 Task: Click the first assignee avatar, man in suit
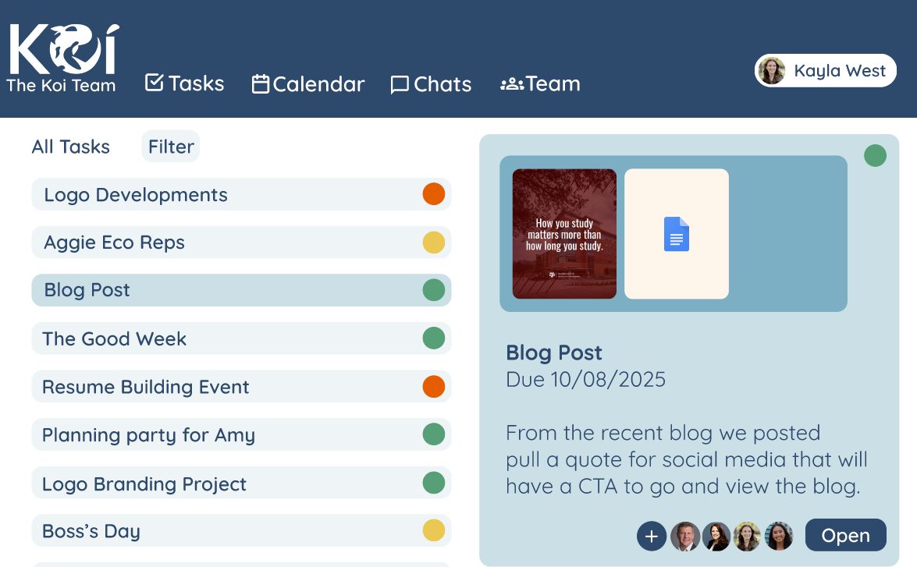(685, 537)
